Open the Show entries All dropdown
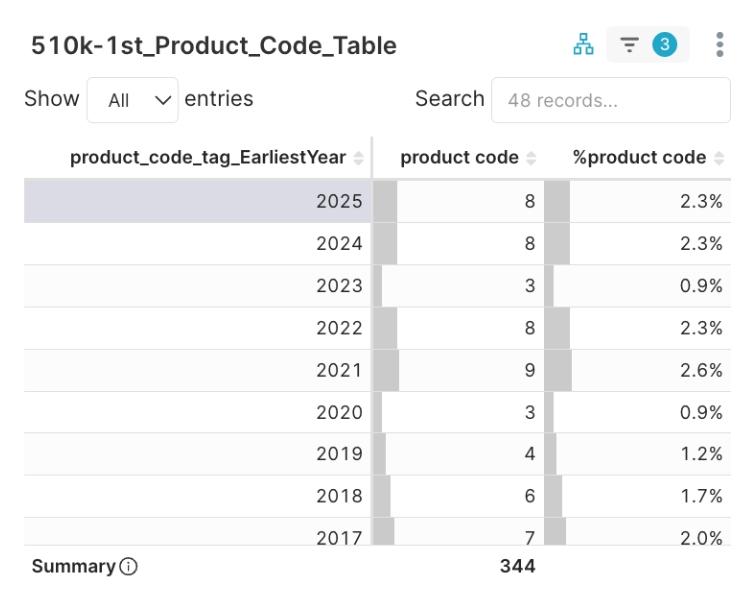 click(x=133, y=100)
